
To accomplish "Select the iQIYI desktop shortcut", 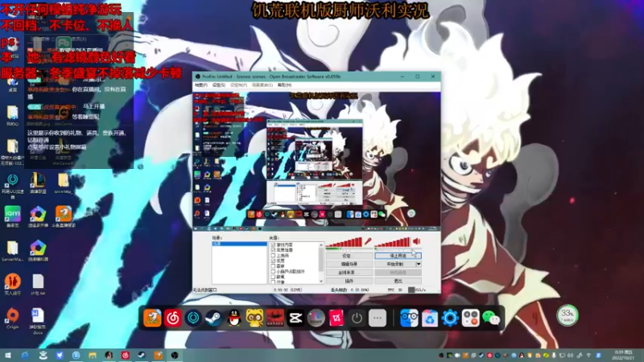I will [x=12, y=216].
